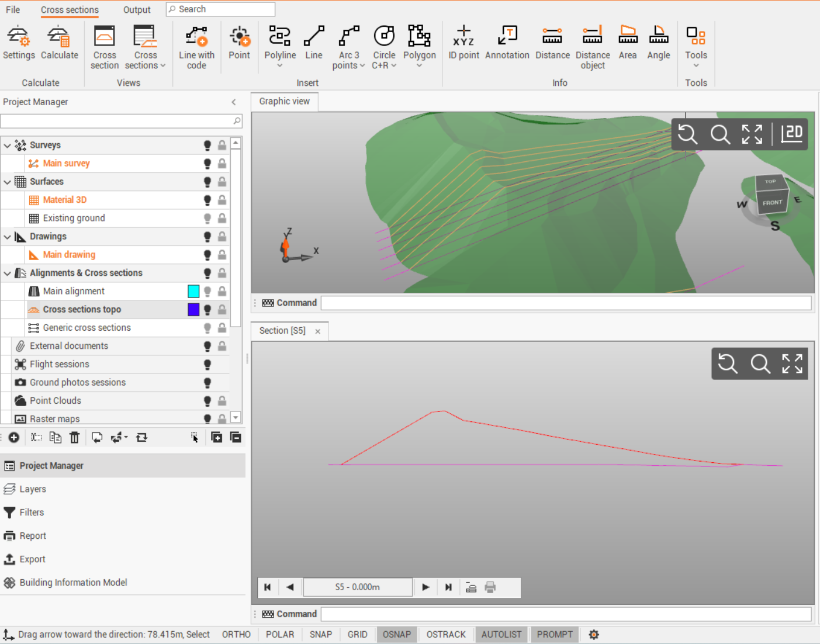820x644 pixels.
Task: Open the File menu
Action: (x=13, y=10)
